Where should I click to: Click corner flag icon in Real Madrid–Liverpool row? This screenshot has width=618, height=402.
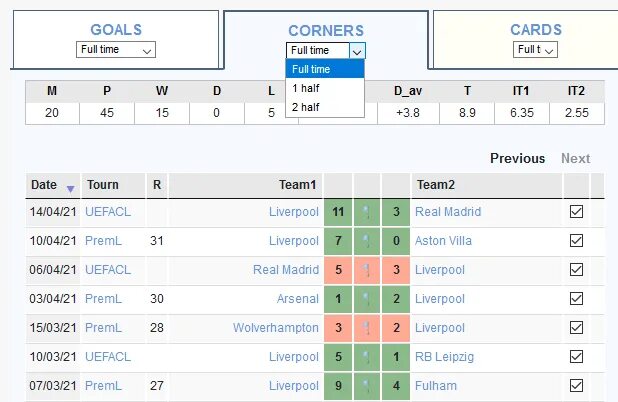(367, 270)
